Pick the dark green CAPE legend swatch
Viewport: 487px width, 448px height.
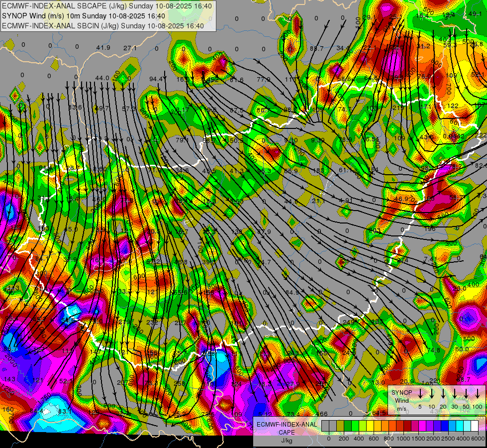pos(348,426)
